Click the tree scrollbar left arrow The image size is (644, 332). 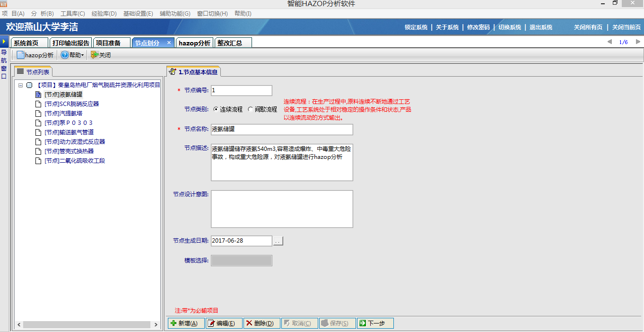point(19,325)
